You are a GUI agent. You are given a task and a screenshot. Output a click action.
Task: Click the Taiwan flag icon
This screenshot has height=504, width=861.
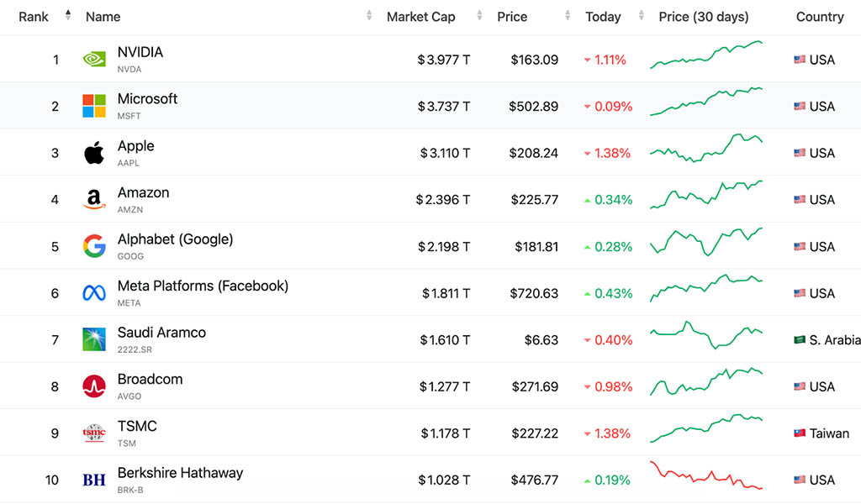800,433
